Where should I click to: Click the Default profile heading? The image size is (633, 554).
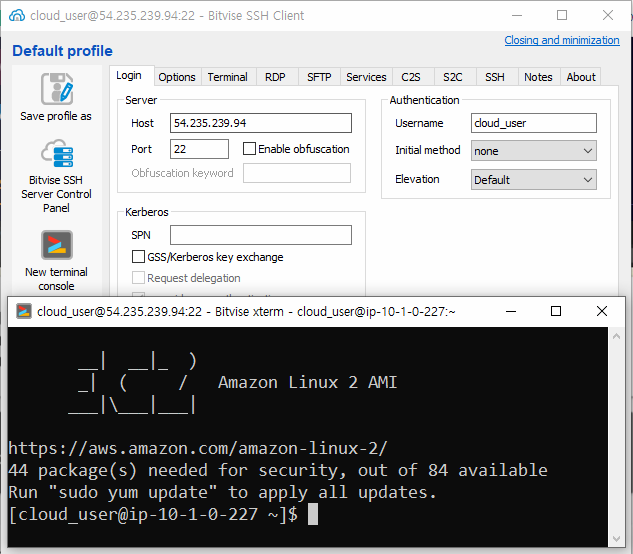pos(62,51)
